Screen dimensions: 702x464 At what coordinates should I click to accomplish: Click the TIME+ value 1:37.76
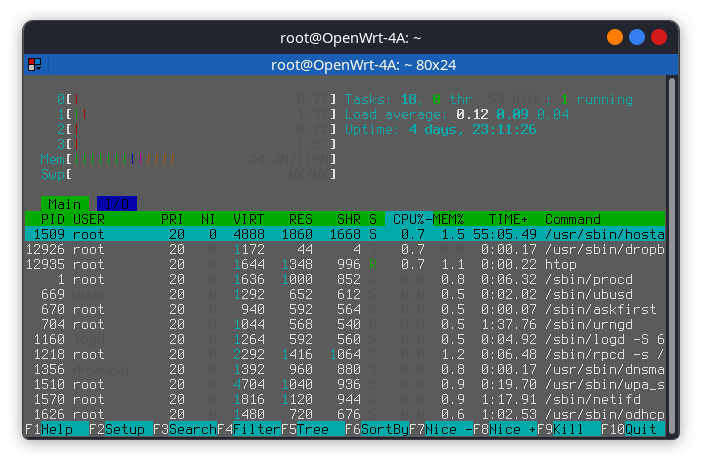click(x=509, y=324)
